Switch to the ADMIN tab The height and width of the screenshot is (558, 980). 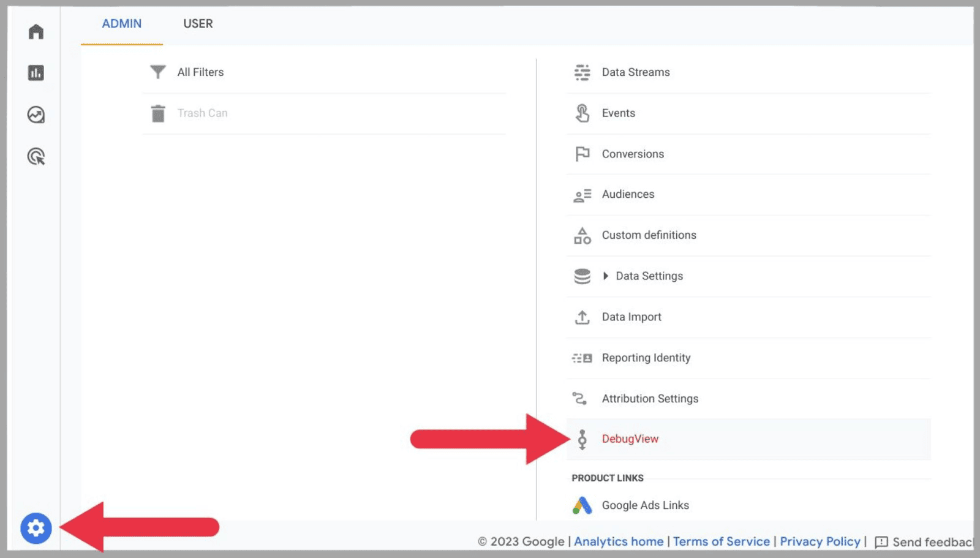click(121, 24)
